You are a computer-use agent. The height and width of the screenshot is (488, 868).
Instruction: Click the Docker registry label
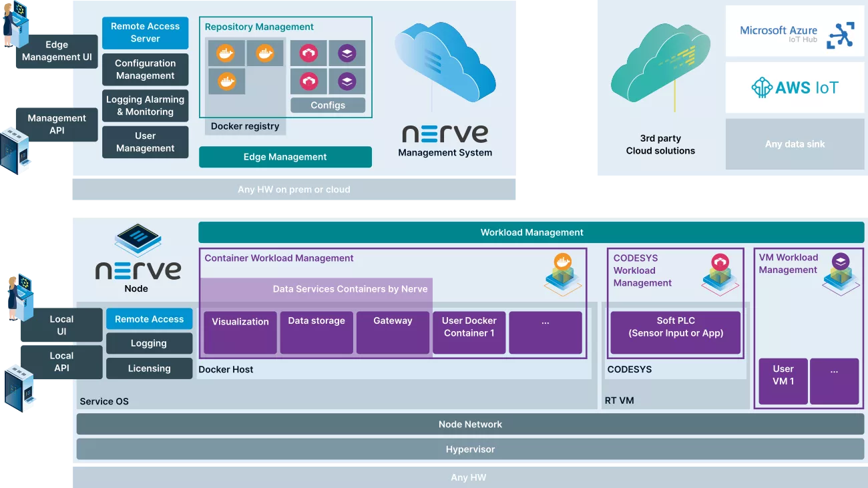(245, 126)
